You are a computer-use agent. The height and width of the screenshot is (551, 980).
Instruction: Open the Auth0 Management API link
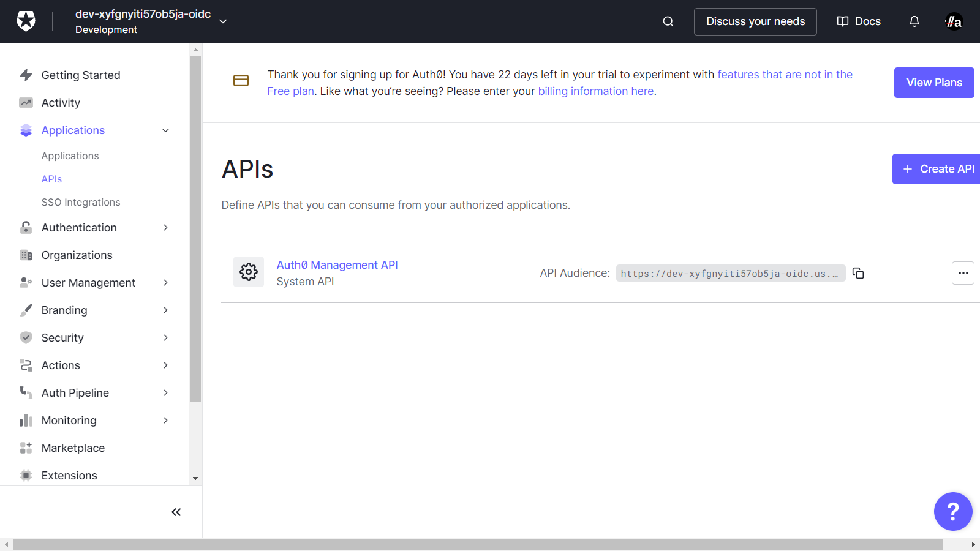point(337,265)
